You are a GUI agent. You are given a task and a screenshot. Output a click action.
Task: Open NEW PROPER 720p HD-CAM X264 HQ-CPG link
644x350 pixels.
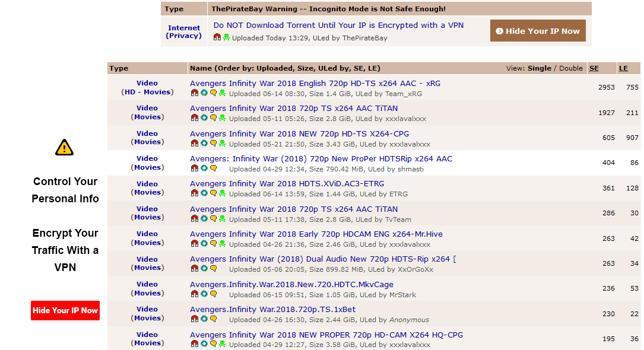(x=326, y=335)
